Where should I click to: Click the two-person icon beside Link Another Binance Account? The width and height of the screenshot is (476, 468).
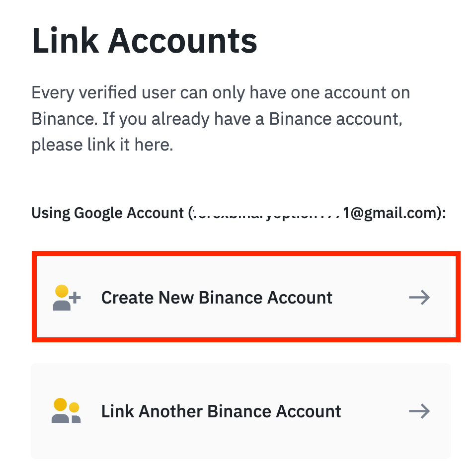(65, 411)
